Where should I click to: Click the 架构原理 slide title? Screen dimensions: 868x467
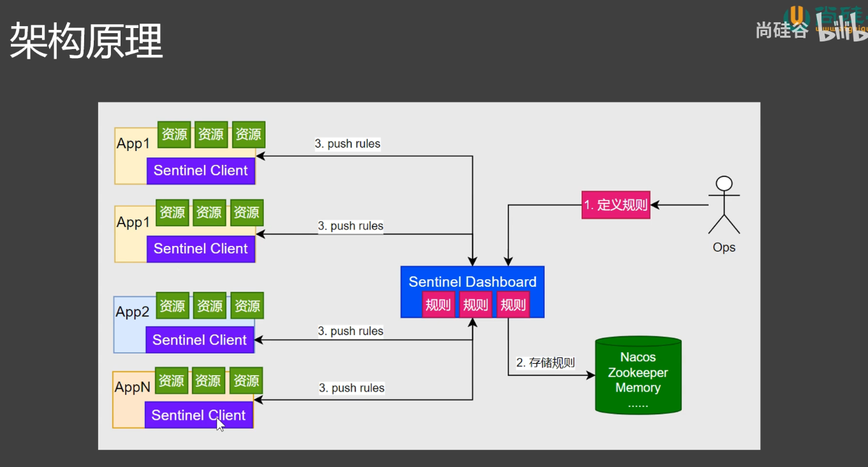(x=86, y=41)
